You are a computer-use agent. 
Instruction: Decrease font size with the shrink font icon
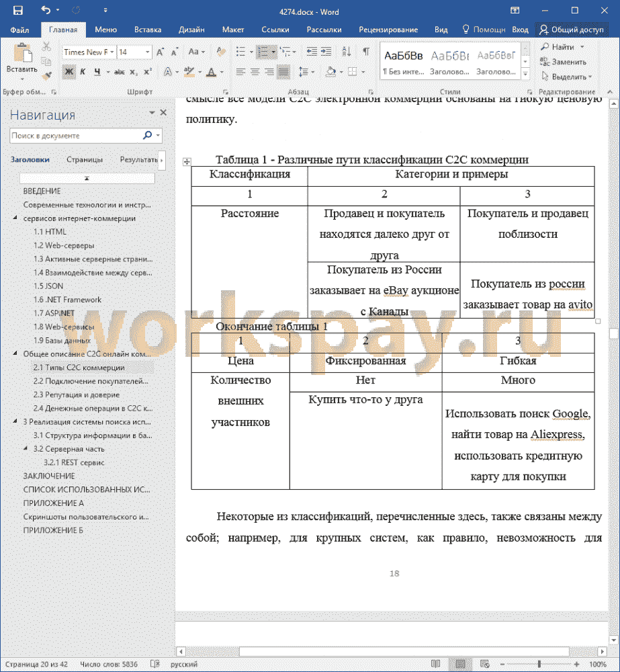[x=175, y=52]
